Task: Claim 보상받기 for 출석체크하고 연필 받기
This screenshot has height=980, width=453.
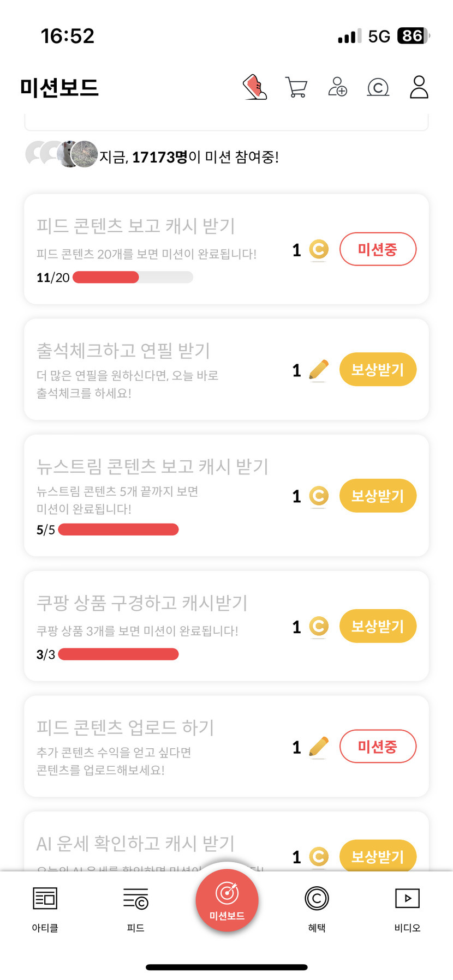Action: [x=378, y=370]
